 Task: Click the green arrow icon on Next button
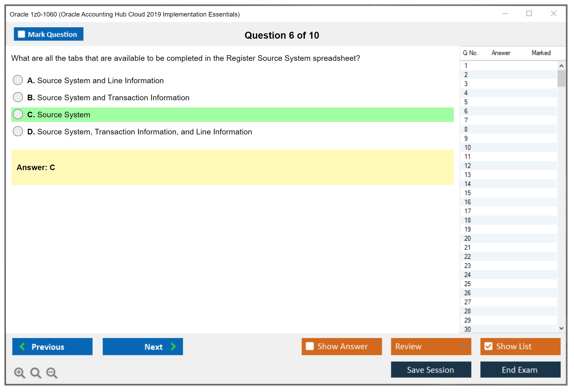(x=173, y=346)
